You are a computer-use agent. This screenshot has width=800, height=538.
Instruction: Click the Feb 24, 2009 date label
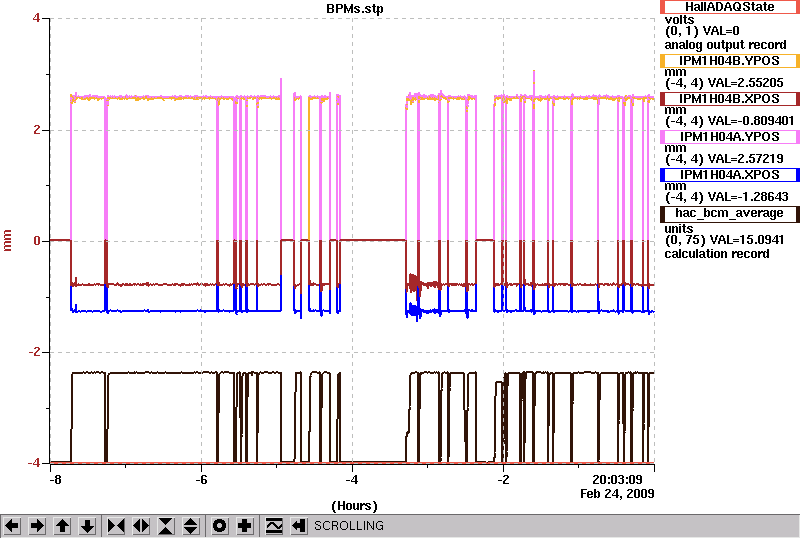[x=617, y=494]
